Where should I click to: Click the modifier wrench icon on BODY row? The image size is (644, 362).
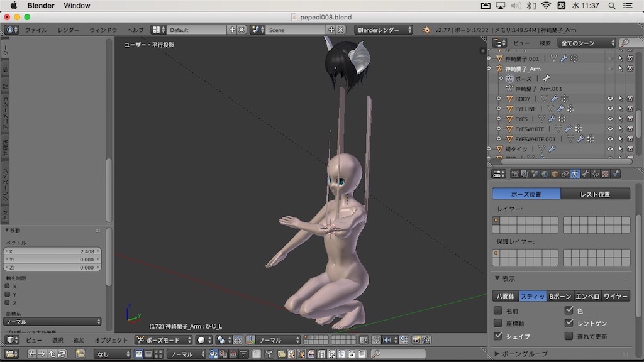[555, 99]
